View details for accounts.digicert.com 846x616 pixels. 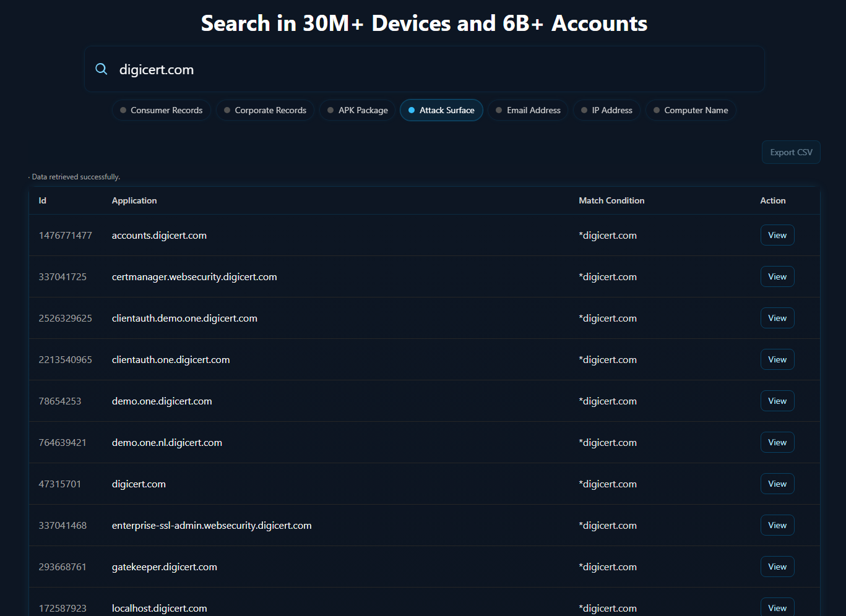[x=777, y=235]
